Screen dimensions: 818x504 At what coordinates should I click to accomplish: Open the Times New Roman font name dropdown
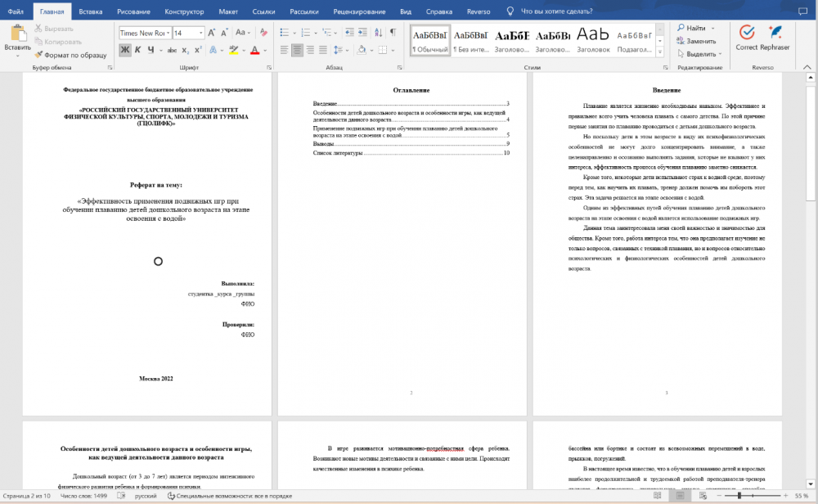pyautogui.click(x=168, y=33)
